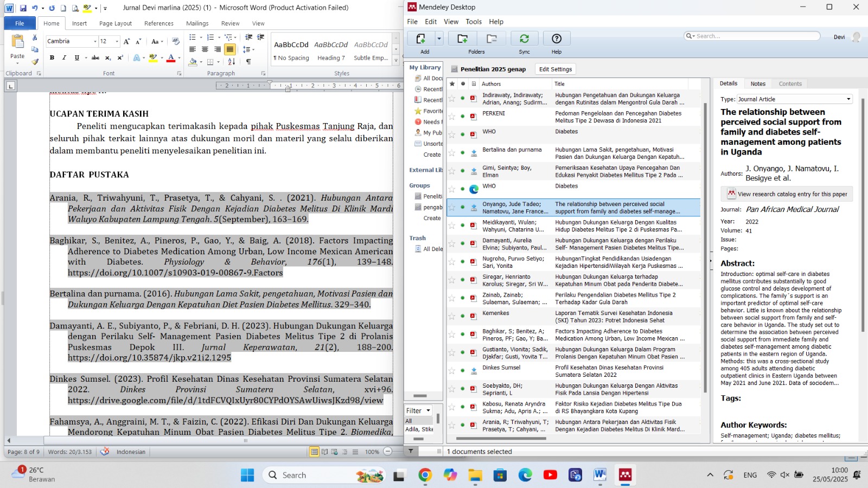The image size is (868, 488).
Task: Open the font name Cambria dropdown
Action: click(95, 41)
